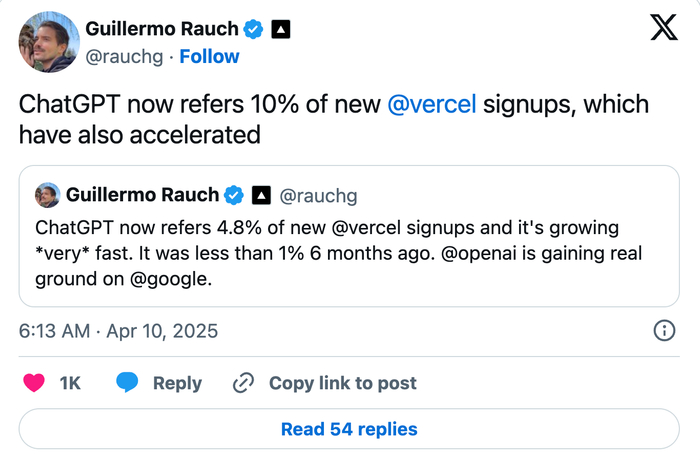Click the Copy link chain icon
700x460 pixels.
[x=243, y=383]
